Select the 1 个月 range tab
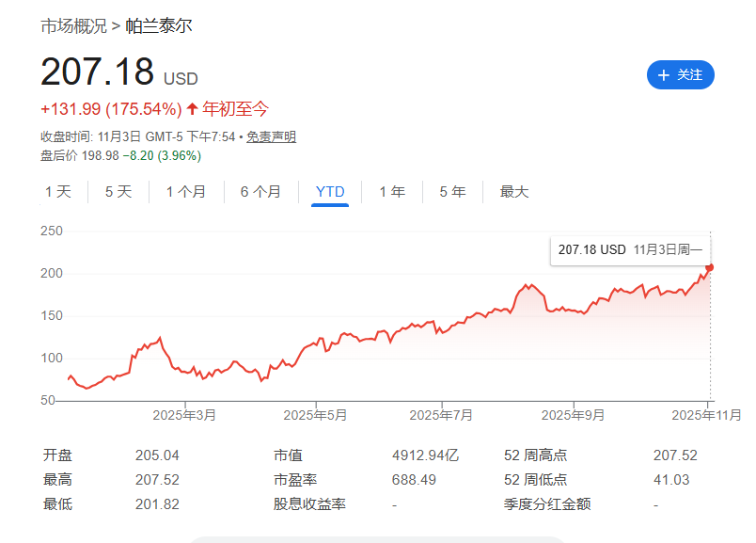This screenshot has height=543, width=756. tap(186, 192)
